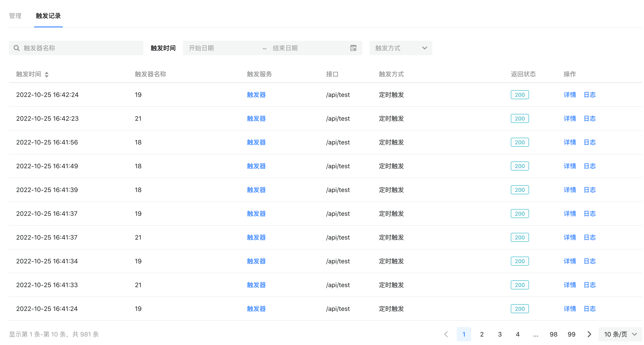Open 触发器 service link at 16:41:56
Viewport: 644px width, 345px height.
click(x=256, y=142)
